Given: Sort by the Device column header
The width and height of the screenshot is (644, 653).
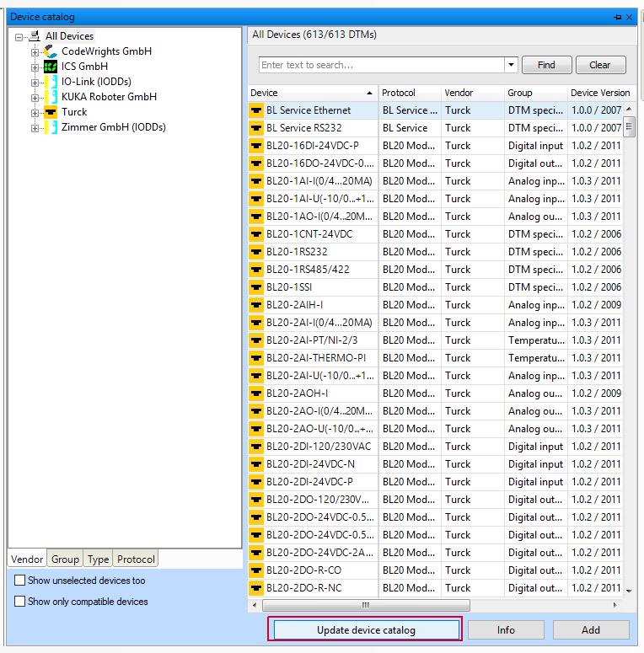Looking at the screenshot, I should click(x=313, y=93).
